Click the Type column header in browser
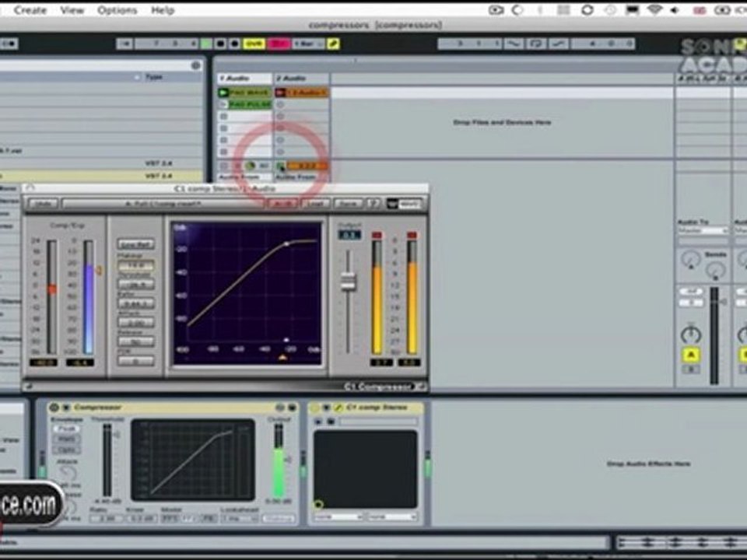This screenshot has width=747, height=560. pyautogui.click(x=153, y=77)
